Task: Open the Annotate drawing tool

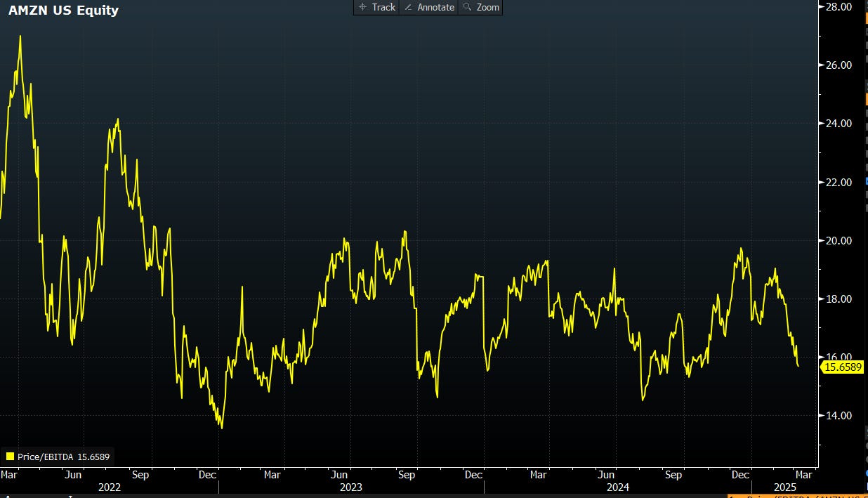Action: (428, 7)
